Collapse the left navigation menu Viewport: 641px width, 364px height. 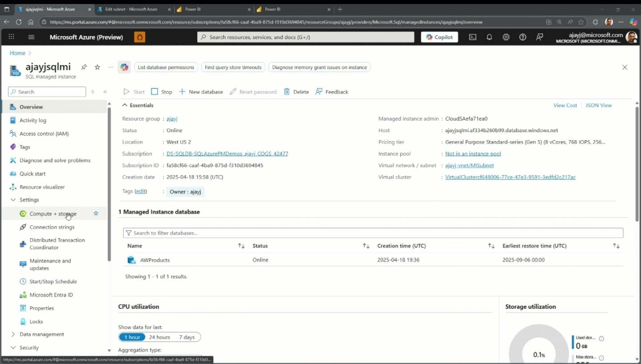tap(105, 92)
